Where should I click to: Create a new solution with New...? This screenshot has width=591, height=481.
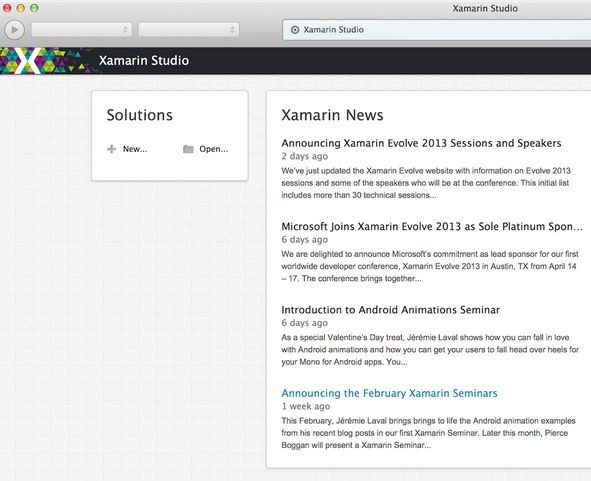point(135,149)
